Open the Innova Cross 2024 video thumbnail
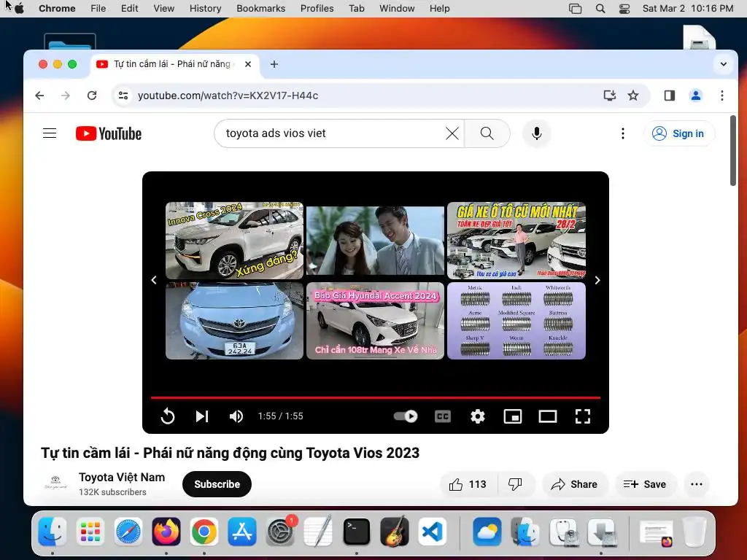This screenshot has height=560, width=747. [x=234, y=240]
